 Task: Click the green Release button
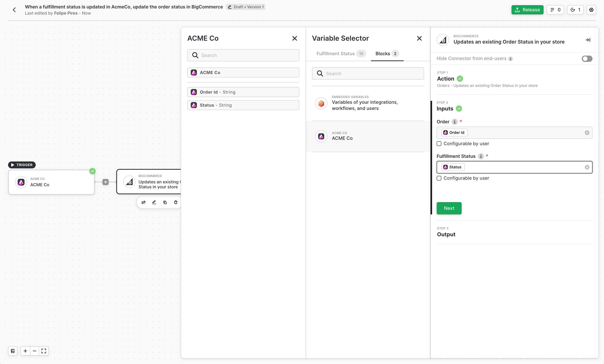pos(527,10)
